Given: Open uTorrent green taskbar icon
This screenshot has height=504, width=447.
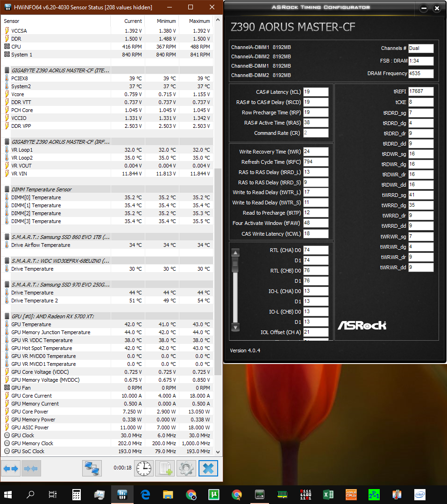Looking at the screenshot, I should pos(213,494).
